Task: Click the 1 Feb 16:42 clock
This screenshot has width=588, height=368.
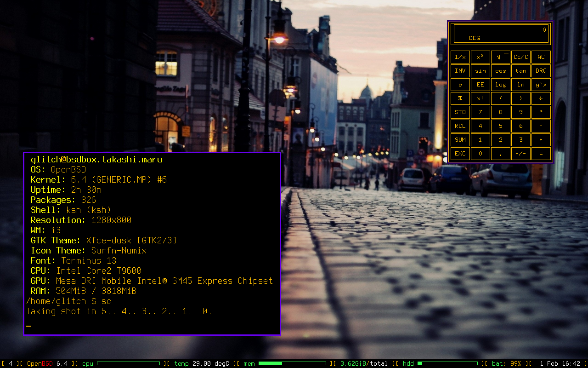Action: click(x=560, y=363)
